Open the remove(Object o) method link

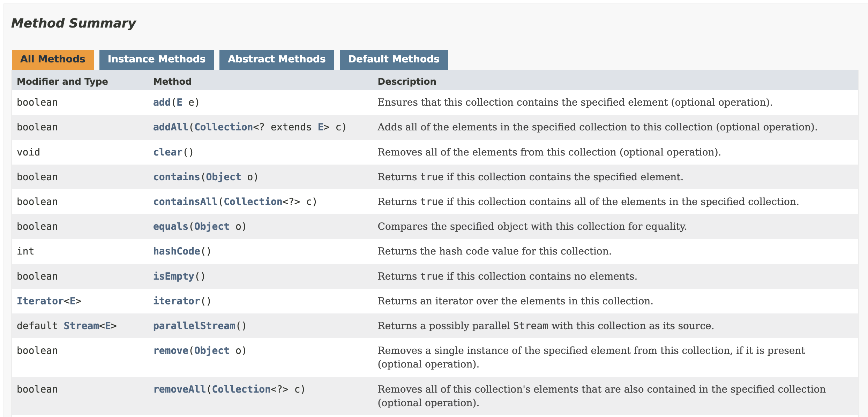pyautogui.click(x=170, y=351)
